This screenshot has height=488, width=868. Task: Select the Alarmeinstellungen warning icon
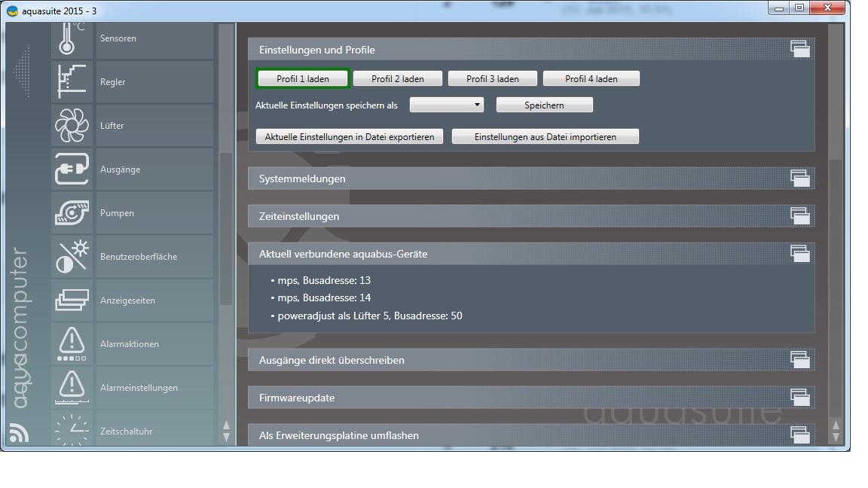[x=72, y=388]
